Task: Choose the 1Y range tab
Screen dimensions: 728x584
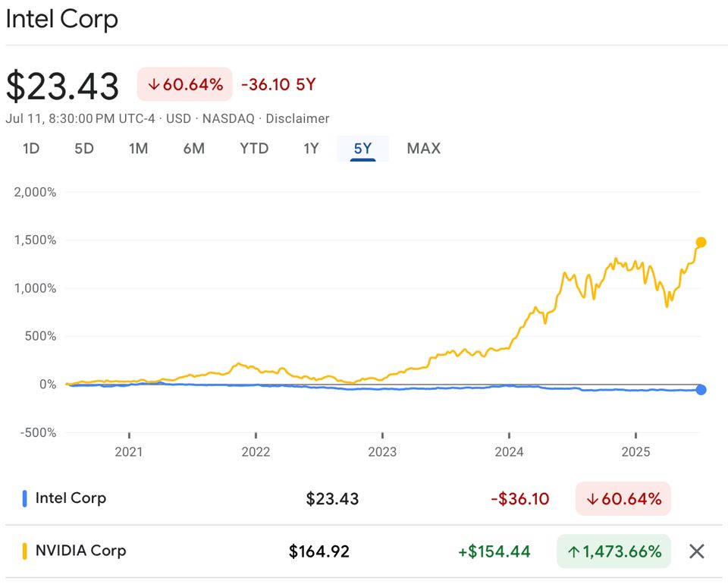Action: tap(311, 149)
